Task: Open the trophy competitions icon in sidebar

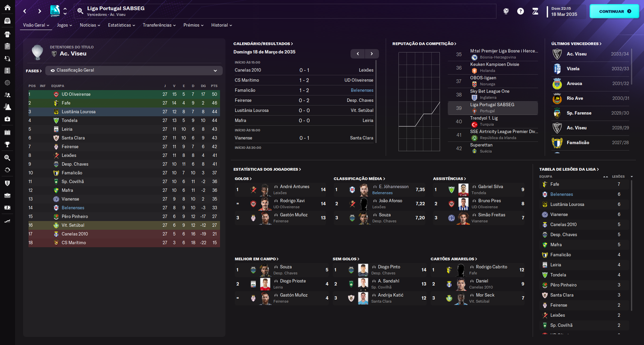Action: [7, 145]
